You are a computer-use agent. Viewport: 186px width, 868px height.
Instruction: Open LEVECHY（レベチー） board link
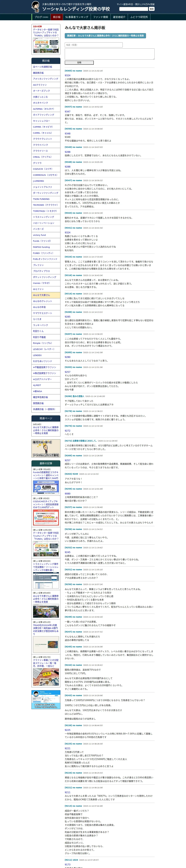pos(46,349)
